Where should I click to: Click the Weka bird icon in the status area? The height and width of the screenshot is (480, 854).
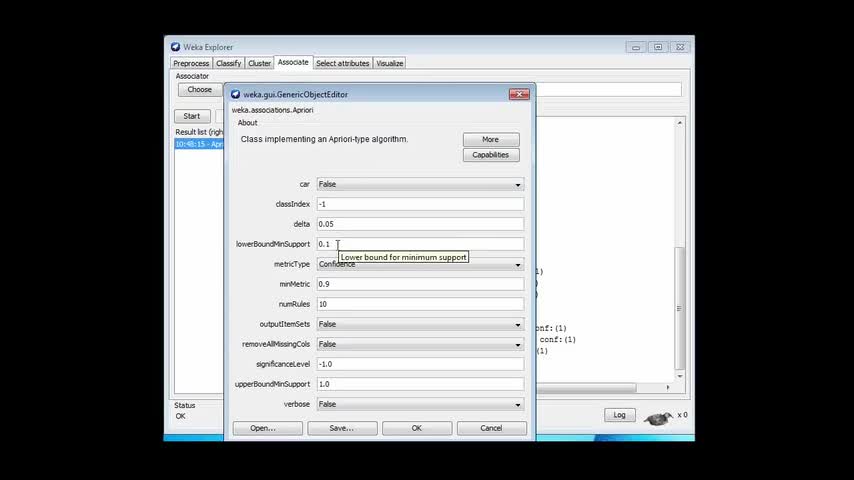[658, 418]
